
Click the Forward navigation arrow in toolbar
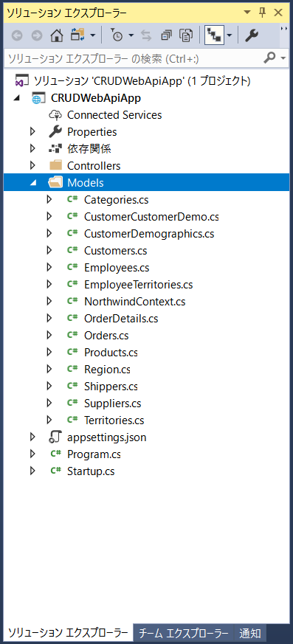point(37,36)
